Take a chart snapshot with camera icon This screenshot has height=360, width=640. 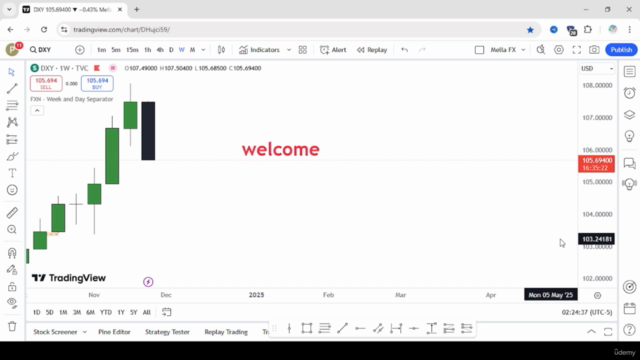pyautogui.click(x=594, y=50)
